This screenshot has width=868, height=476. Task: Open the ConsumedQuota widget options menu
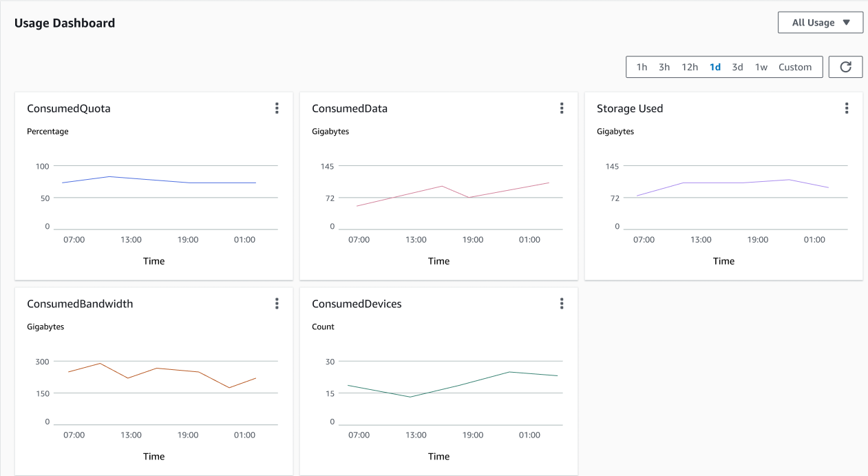click(277, 108)
